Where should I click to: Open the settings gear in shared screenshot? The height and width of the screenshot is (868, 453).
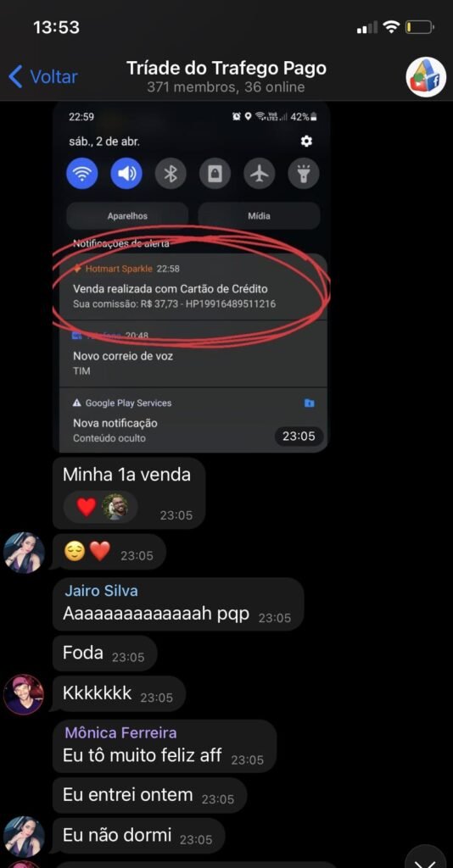[x=306, y=142]
